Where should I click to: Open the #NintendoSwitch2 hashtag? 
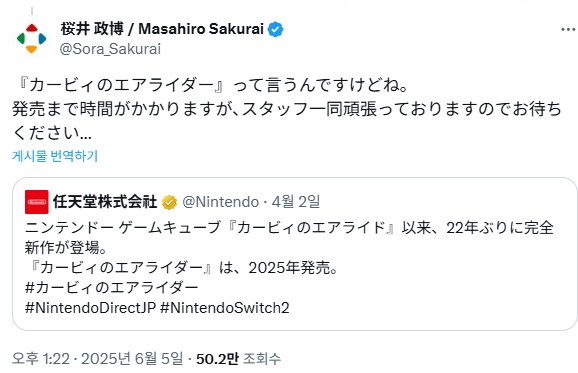(225, 308)
